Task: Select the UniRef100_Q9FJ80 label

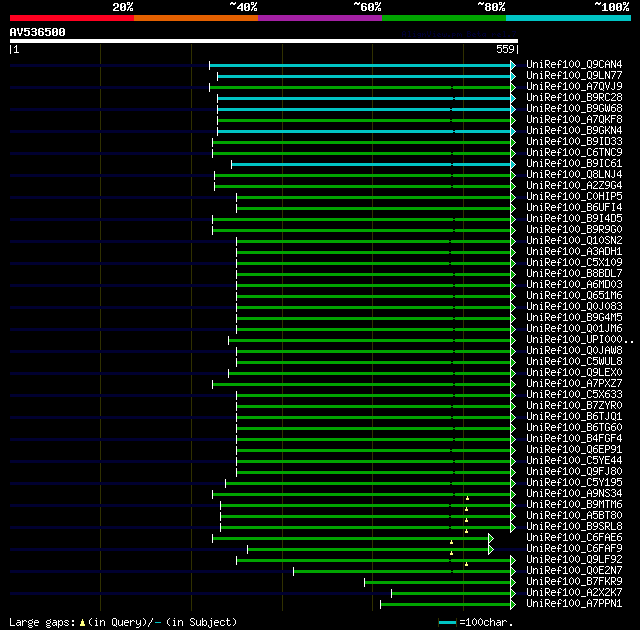Action: coord(574,472)
